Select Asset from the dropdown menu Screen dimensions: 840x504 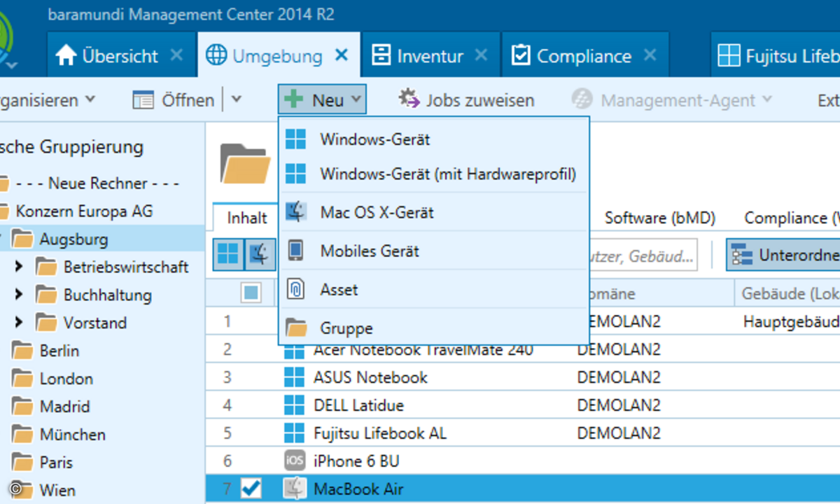[x=434, y=289]
